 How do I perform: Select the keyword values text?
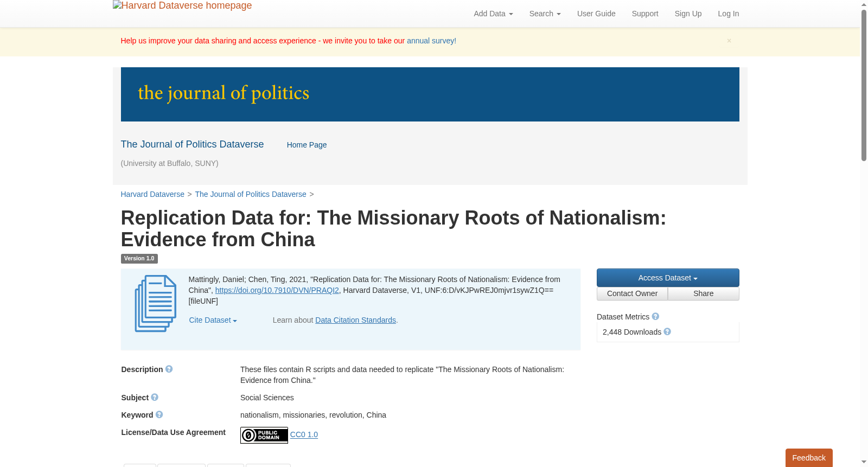coord(313,415)
